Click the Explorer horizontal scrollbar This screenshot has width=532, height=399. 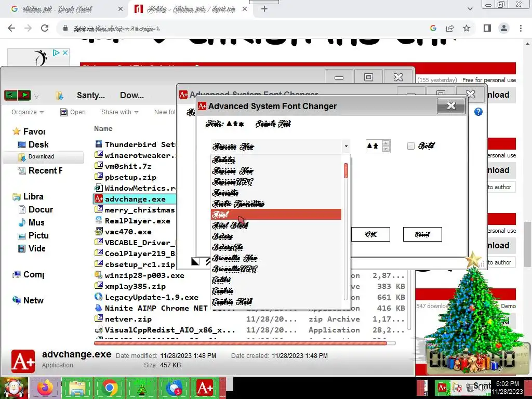click(x=240, y=343)
